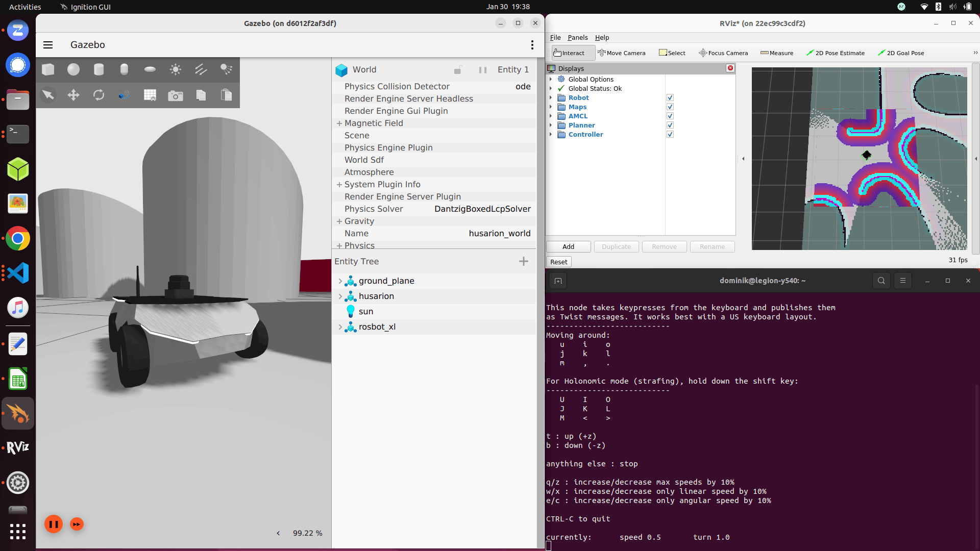Insert a cylinder shape in Gazebo
This screenshot has height=551, width=980.
click(99, 69)
